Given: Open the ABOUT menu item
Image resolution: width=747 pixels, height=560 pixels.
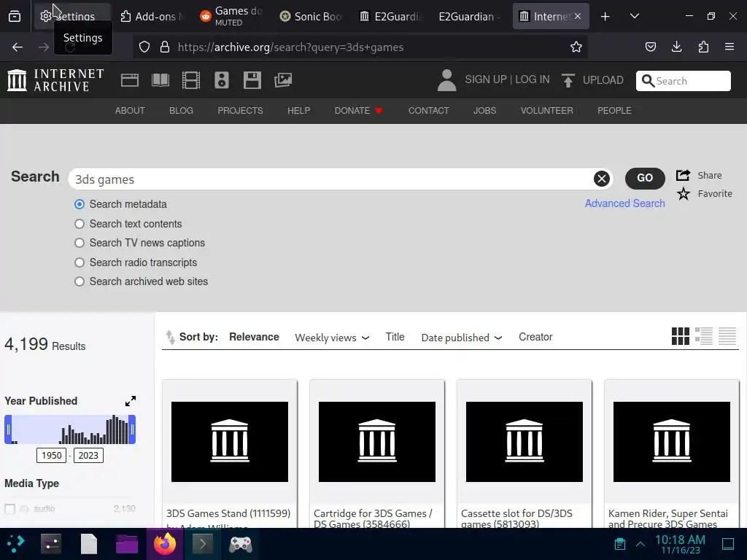Looking at the screenshot, I should coord(130,111).
